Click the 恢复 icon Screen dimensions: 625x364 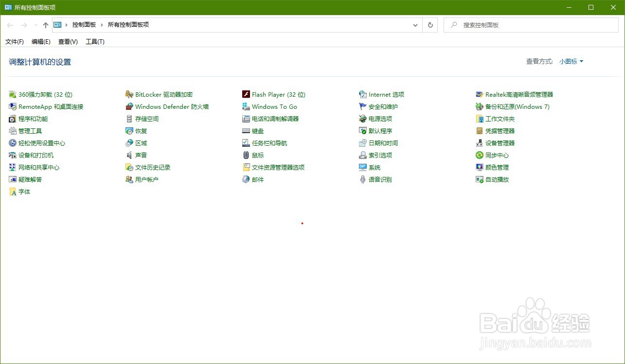129,131
